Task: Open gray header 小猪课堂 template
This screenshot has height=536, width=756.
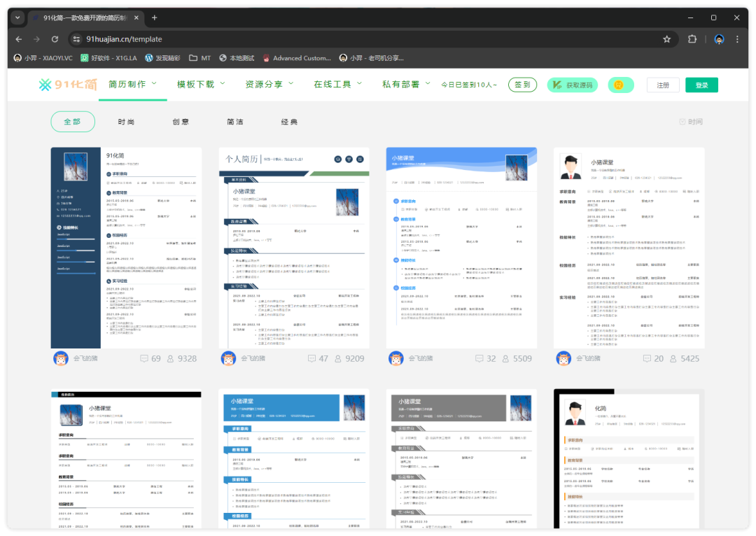Action: [x=461, y=458]
